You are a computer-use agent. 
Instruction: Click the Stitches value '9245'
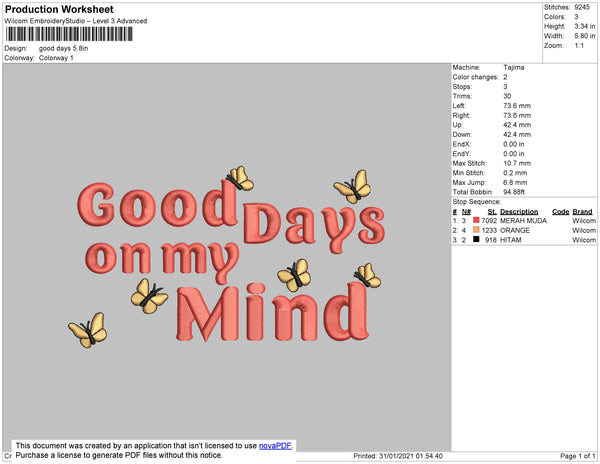(582, 7)
